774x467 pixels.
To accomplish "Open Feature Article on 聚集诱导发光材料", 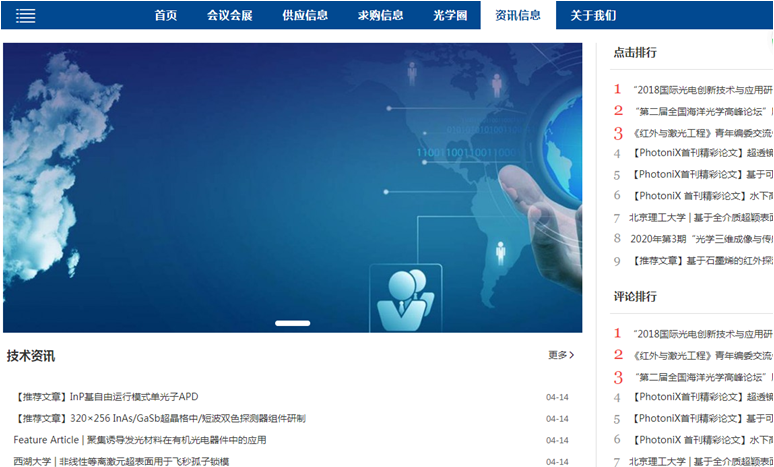I will point(140,440).
